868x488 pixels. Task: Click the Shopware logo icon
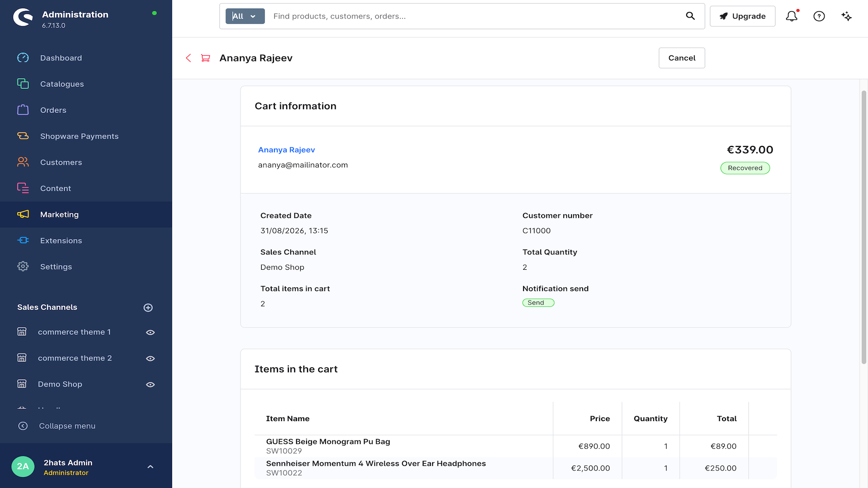[23, 17]
